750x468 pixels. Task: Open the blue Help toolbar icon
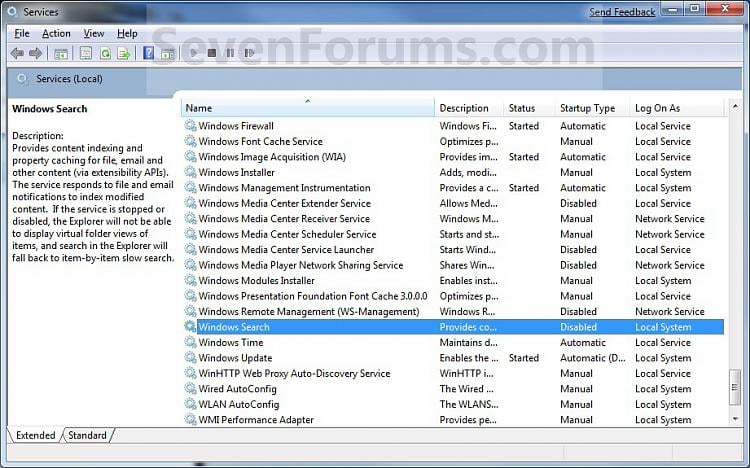click(149, 53)
